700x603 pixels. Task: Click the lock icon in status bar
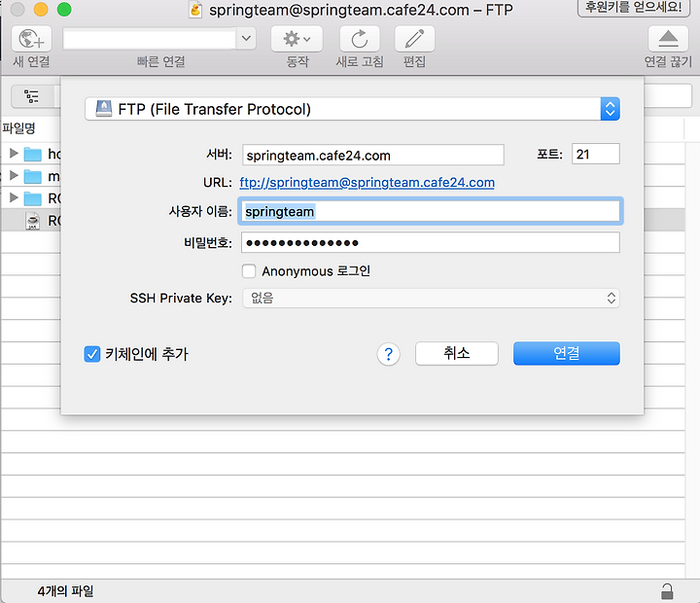coord(667,591)
